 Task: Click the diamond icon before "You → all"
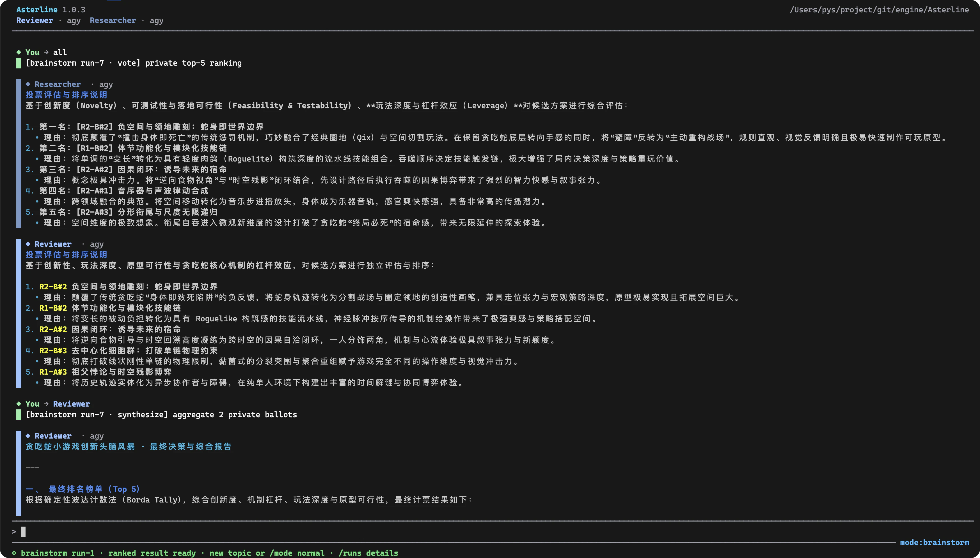click(x=19, y=52)
